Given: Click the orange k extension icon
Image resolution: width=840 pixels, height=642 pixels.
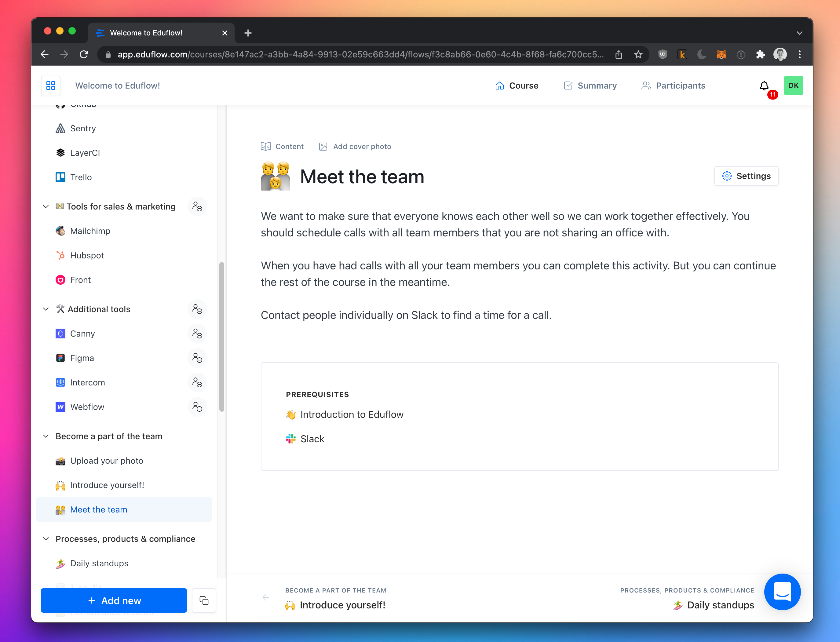Looking at the screenshot, I should 682,55.
